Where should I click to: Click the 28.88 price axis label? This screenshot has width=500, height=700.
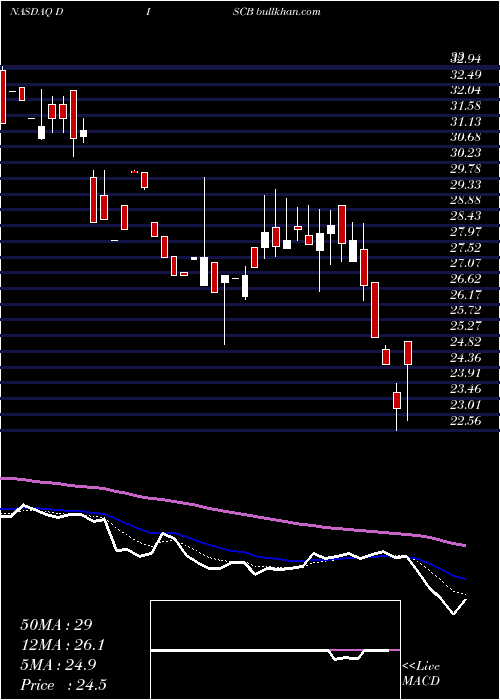tap(466, 200)
